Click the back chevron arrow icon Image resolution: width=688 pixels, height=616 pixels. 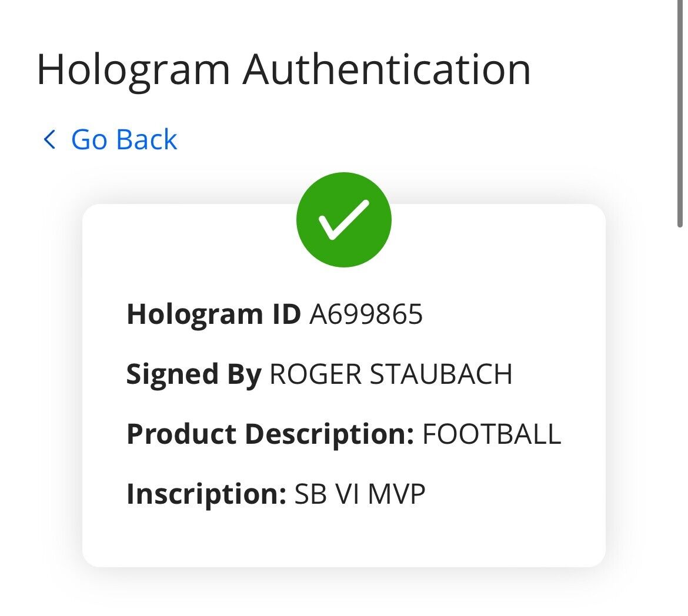[50, 140]
